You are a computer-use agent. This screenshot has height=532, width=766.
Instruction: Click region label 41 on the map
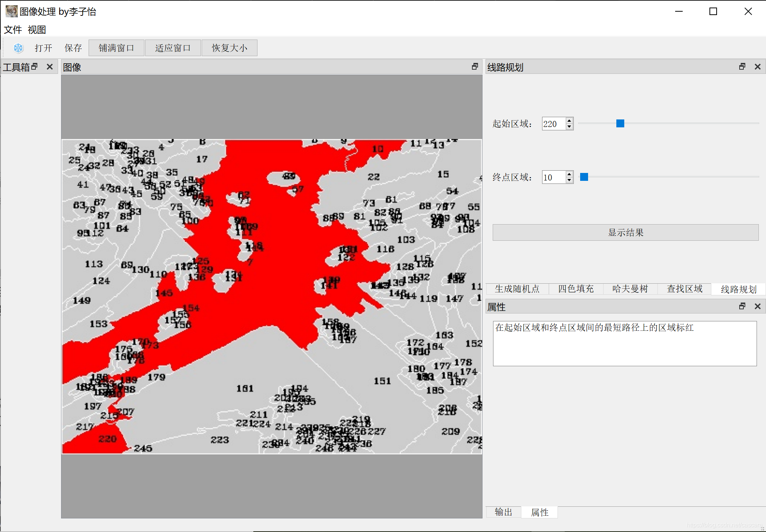[x=83, y=185]
